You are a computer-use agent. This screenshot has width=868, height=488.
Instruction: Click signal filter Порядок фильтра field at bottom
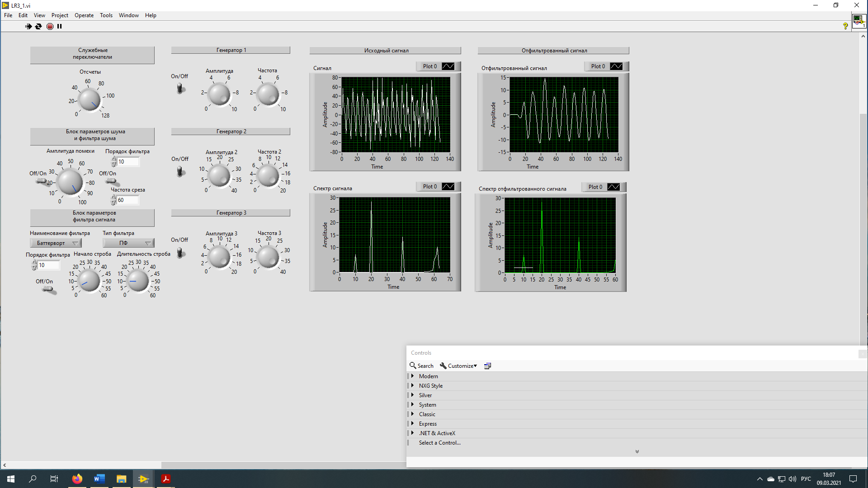[48, 265]
